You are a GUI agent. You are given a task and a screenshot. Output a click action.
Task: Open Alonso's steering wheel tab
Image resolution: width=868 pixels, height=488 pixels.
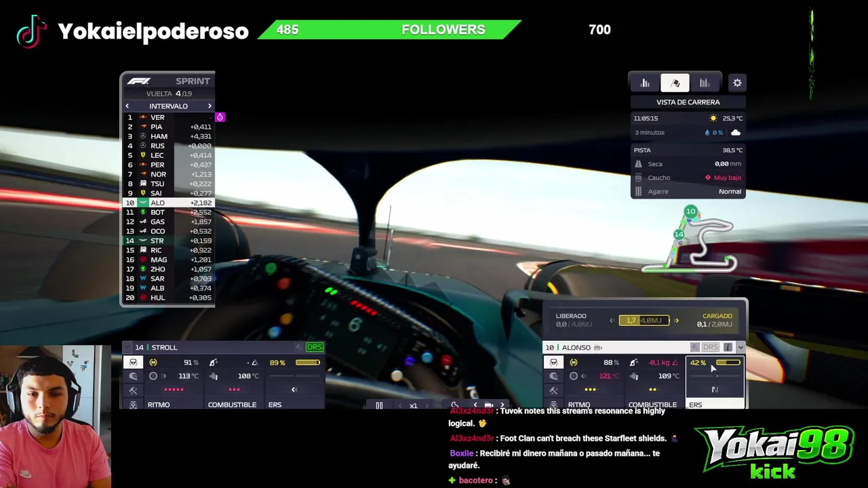(553, 363)
